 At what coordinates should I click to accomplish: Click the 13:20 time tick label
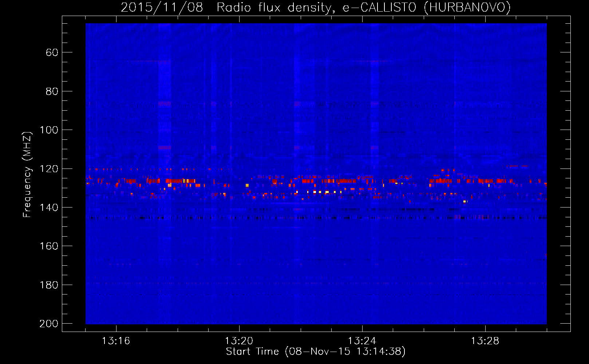239,341
